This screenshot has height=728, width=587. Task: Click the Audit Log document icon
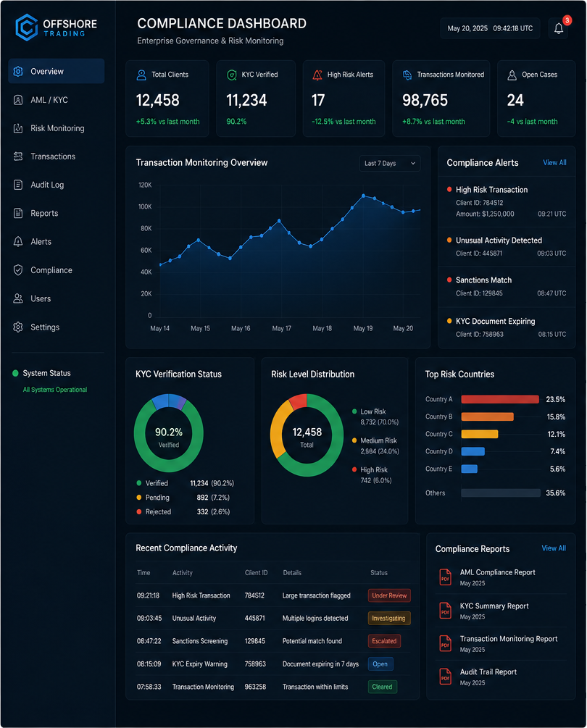coord(18,185)
